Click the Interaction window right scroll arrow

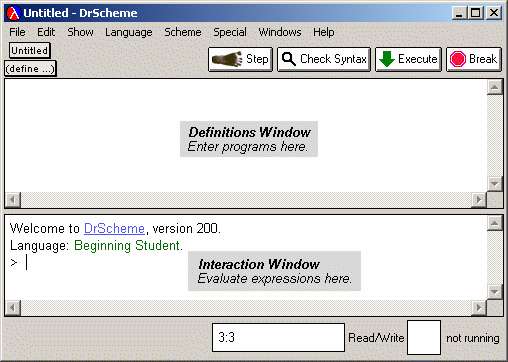click(x=479, y=307)
